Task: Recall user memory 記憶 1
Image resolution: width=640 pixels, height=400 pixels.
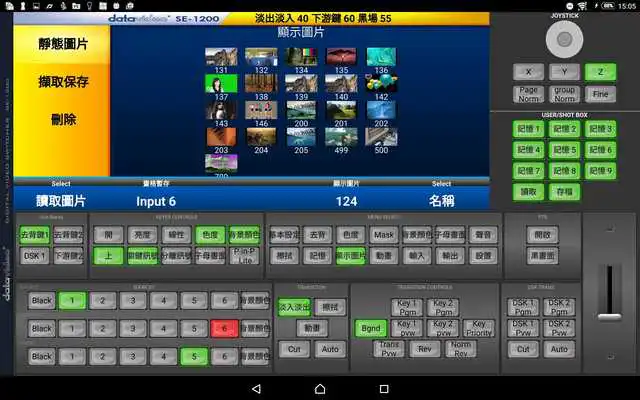Action: coord(529,129)
